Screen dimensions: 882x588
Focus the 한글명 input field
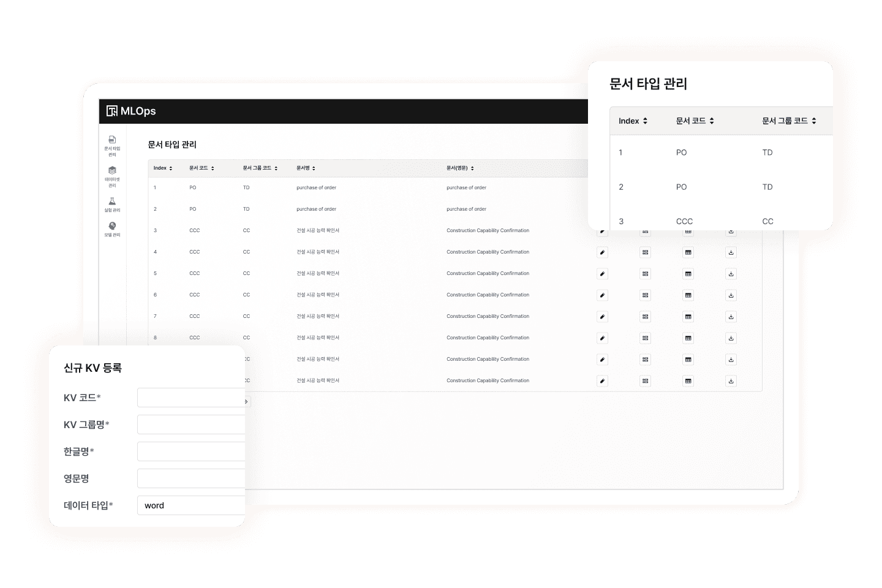[x=191, y=451]
